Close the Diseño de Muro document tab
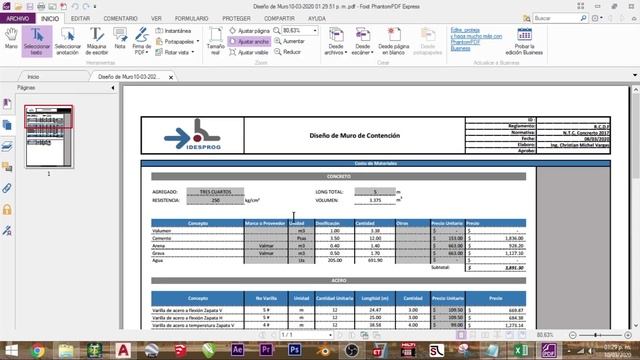Viewport: 640px width, 360px height. point(171,77)
